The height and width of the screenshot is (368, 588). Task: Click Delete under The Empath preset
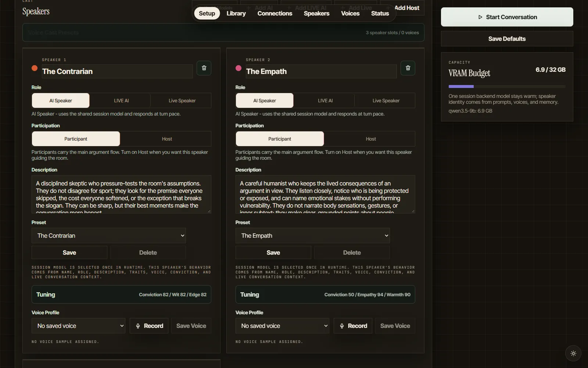(x=352, y=252)
